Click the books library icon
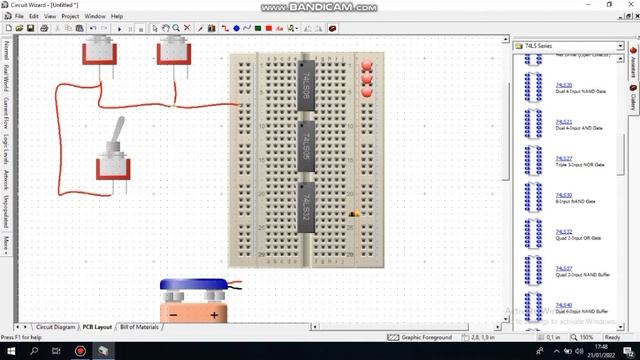Viewport: 640px width, 360px height. pos(211,28)
